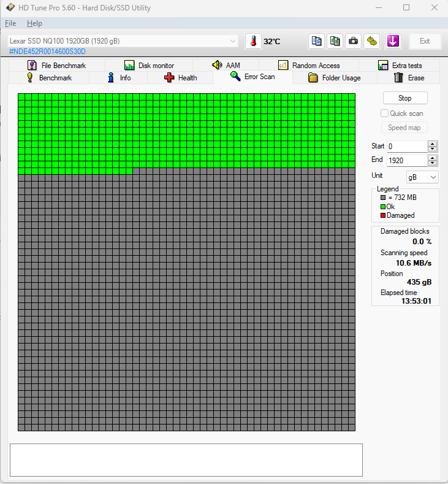The height and width of the screenshot is (484, 448).
Task: Click the Disk monitor chart icon
Action: [x=129, y=65]
